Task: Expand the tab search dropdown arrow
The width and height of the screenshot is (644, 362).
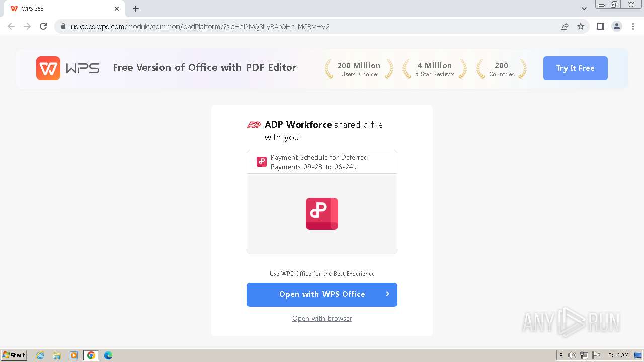Action: tap(584, 9)
